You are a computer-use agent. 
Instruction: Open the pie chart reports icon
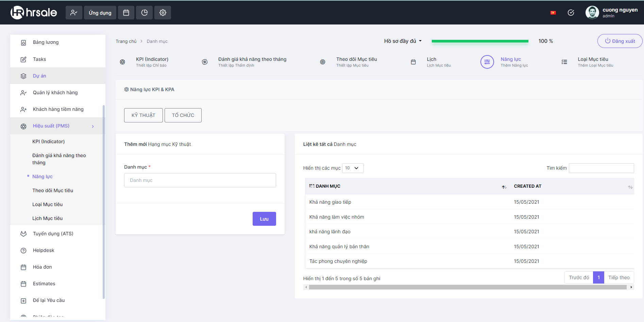tap(145, 13)
